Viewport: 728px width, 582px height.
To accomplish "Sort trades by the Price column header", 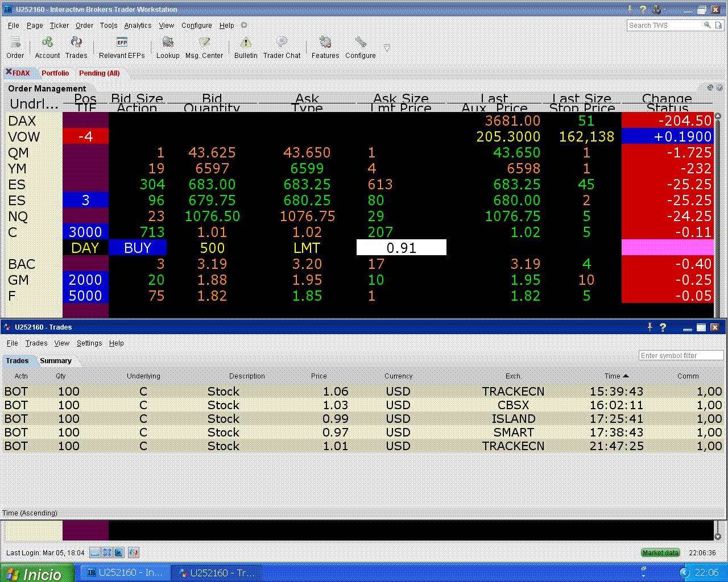I will tap(319, 376).
